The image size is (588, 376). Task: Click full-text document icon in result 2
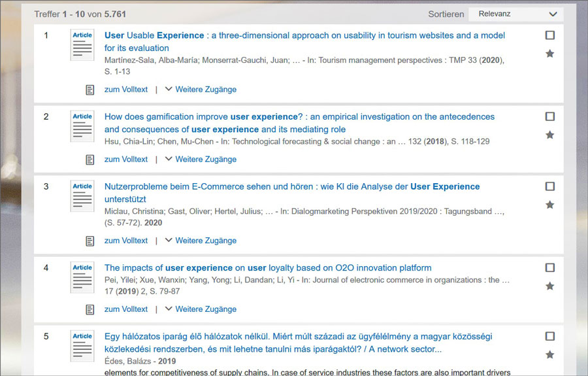(90, 160)
